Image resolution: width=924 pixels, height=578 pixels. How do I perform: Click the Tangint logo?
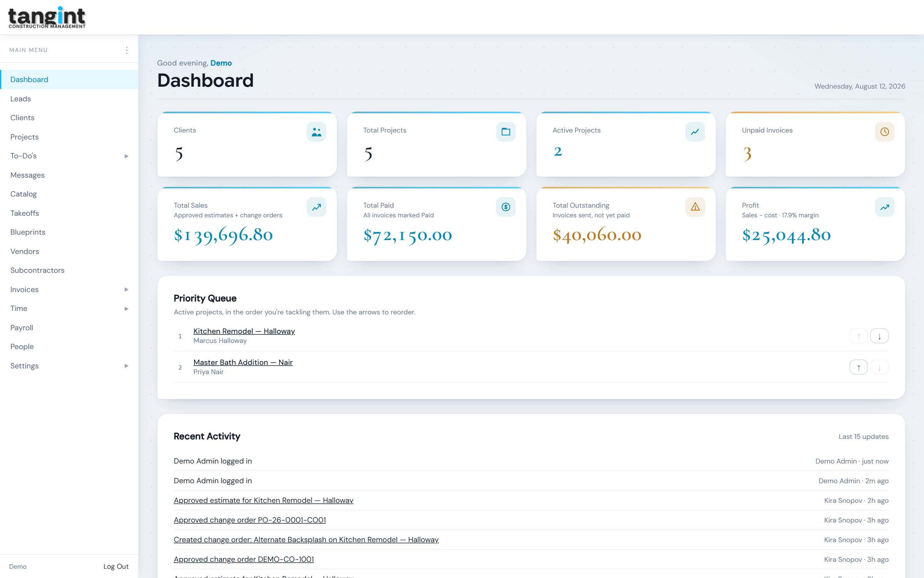(x=47, y=17)
